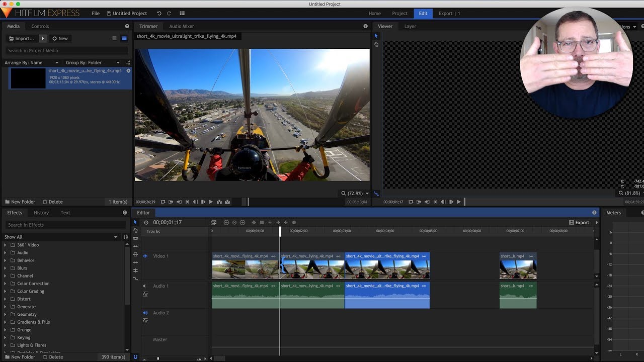Play the Viewer timeline

click(x=459, y=202)
